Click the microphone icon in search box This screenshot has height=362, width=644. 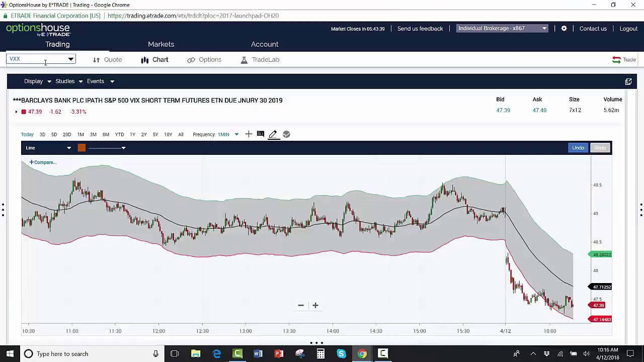156,354
